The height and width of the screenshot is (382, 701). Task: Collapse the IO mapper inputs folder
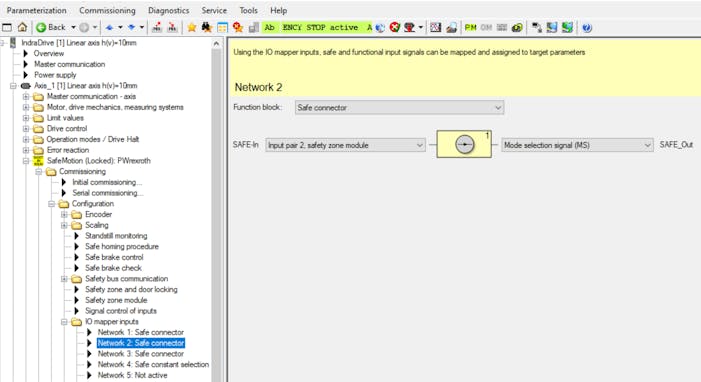(64, 322)
